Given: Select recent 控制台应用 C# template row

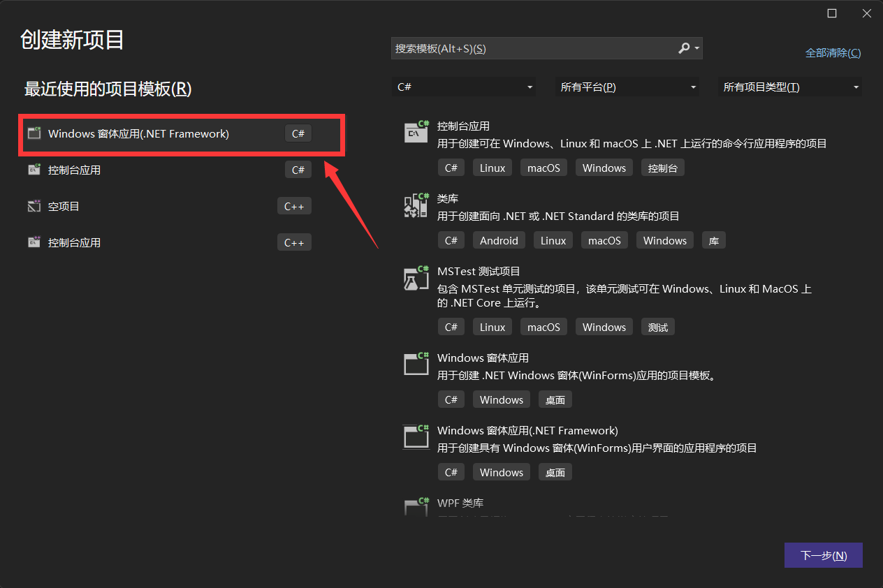Looking at the screenshot, I should 170,170.
